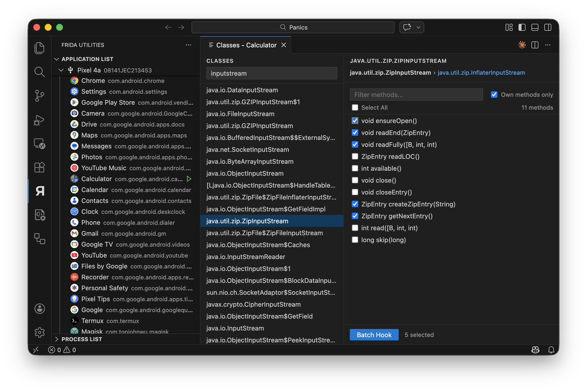The image size is (587, 392).
Task: Toggle the Select All checkbox
Action: tap(355, 107)
